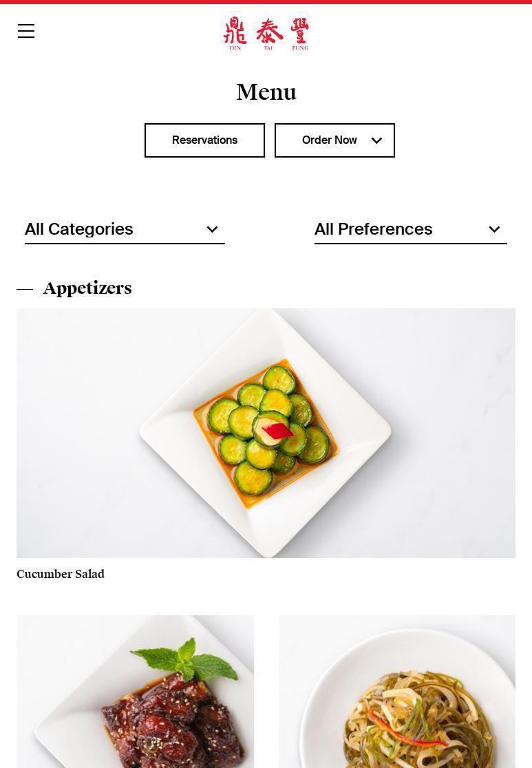Select the All Categories filter label
Screen dimensions: 532x768
(x=79, y=229)
